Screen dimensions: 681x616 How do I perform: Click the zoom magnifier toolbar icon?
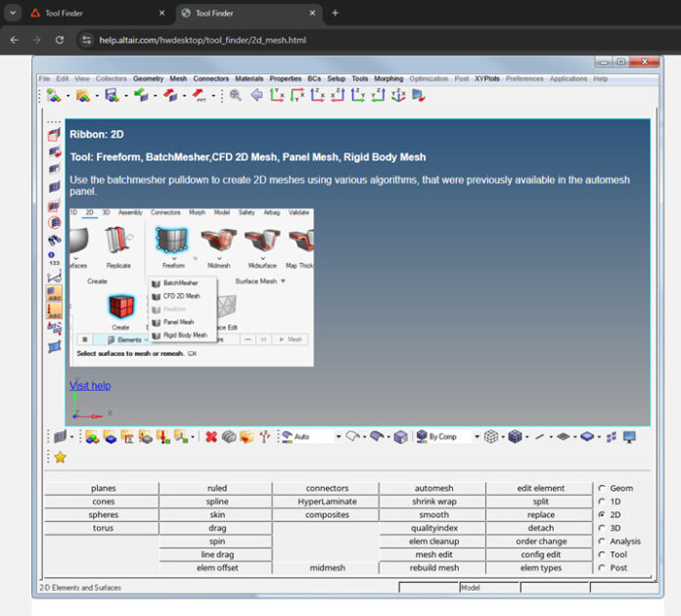click(x=235, y=96)
